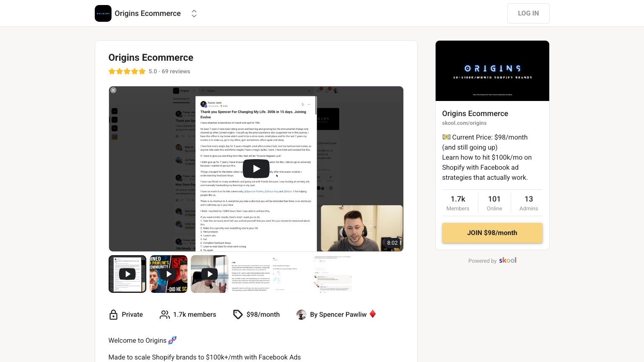Click the Origins logo in header

(x=103, y=13)
